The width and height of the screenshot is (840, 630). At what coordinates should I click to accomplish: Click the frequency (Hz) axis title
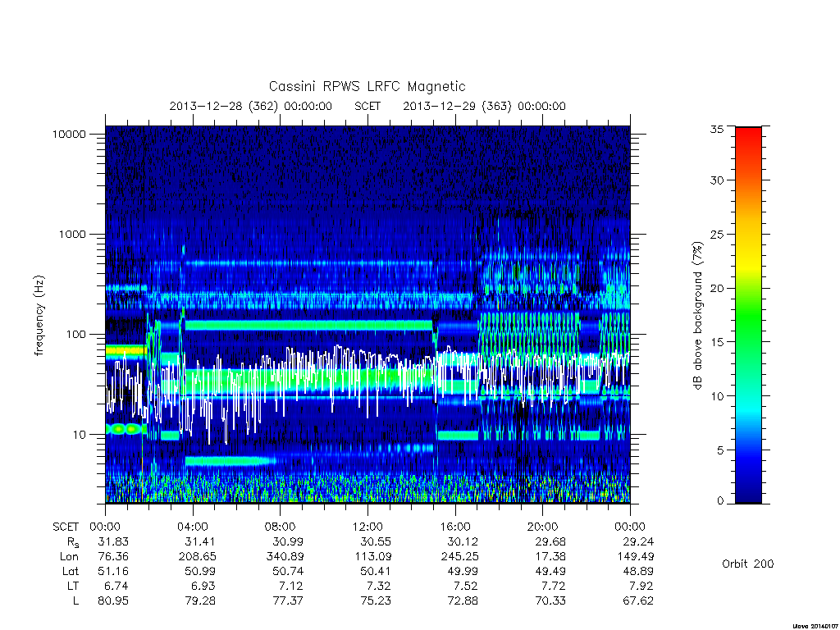click(39, 316)
